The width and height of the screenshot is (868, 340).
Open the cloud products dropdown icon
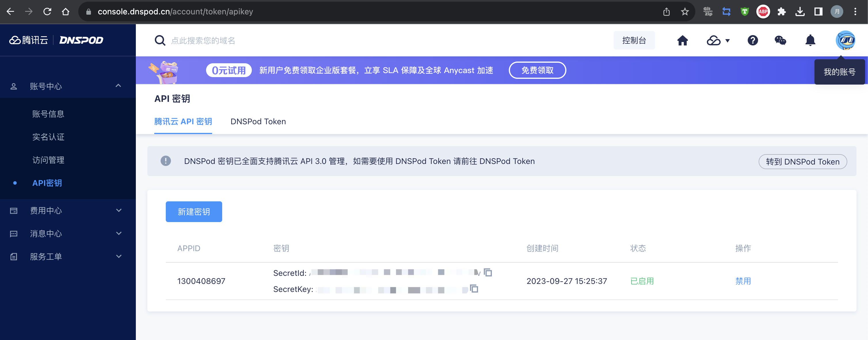[x=718, y=41]
